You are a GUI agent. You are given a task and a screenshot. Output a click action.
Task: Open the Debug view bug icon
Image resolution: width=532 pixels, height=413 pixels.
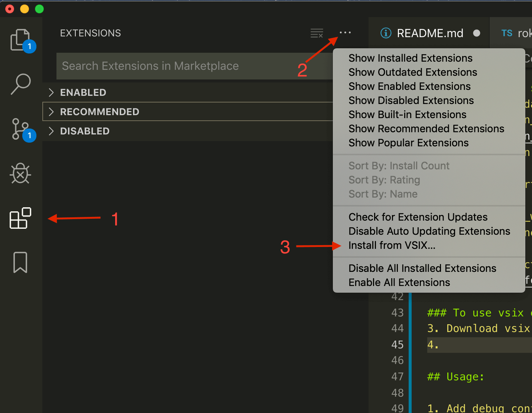point(20,173)
